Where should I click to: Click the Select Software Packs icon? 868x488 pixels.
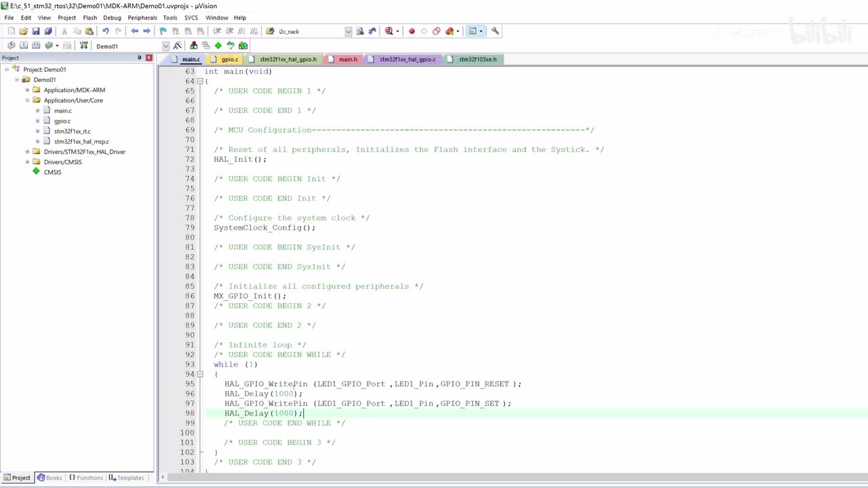coord(231,45)
